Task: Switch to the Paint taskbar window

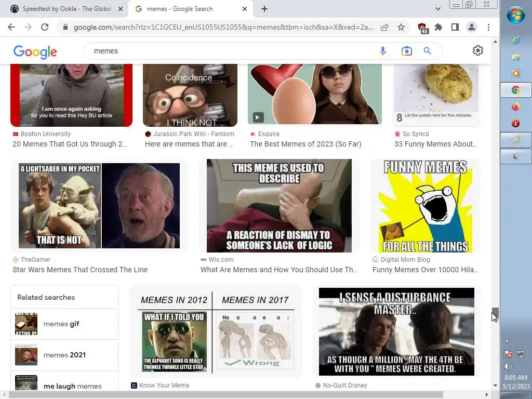Action: [x=516, y=140]
